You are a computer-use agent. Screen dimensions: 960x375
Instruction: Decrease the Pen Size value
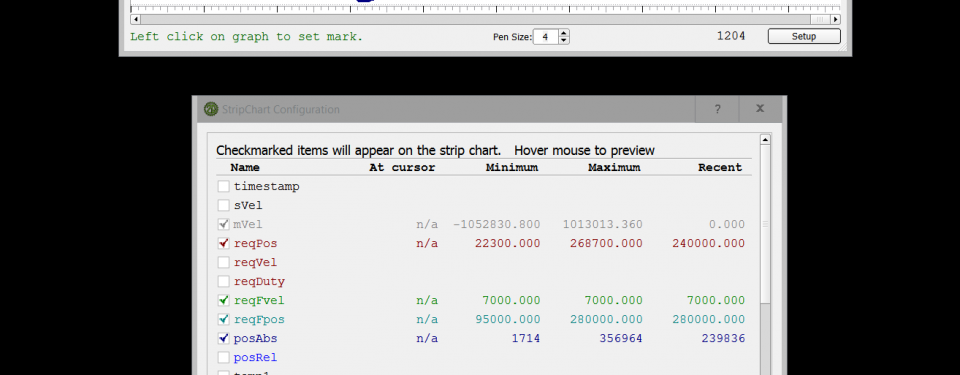(564, 40)
